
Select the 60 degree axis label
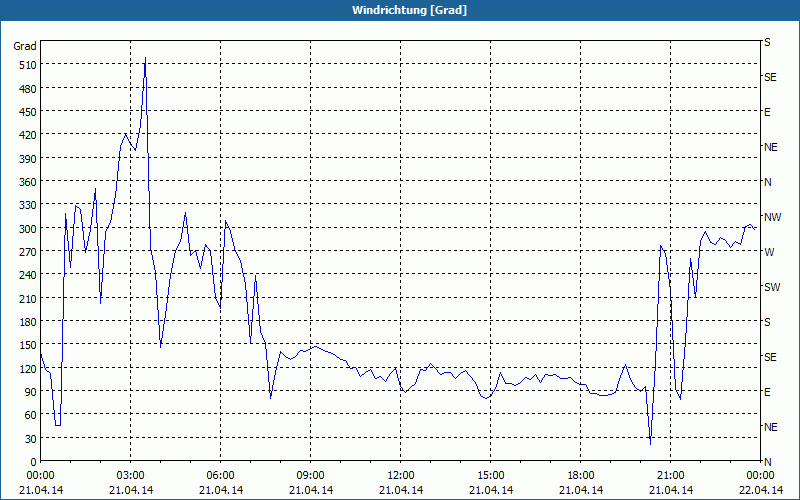(31, 416)
